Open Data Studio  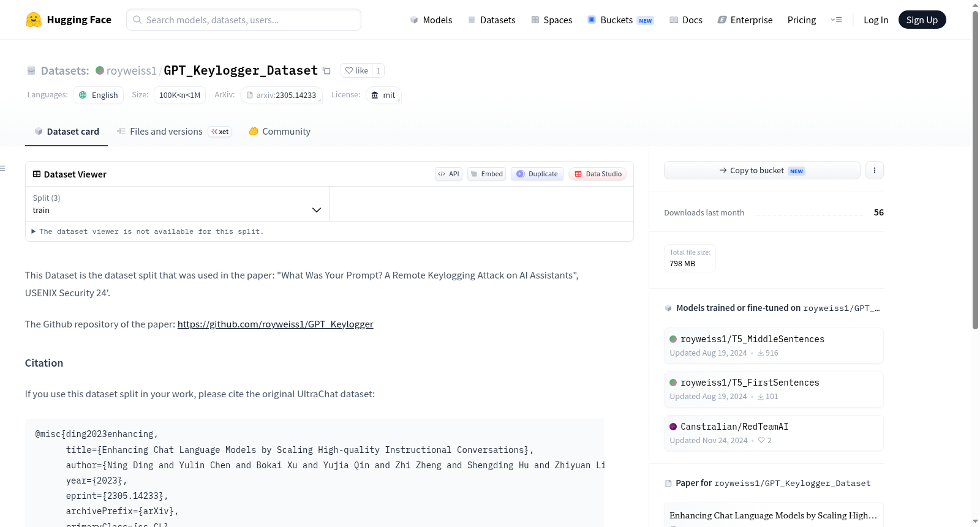598,174
